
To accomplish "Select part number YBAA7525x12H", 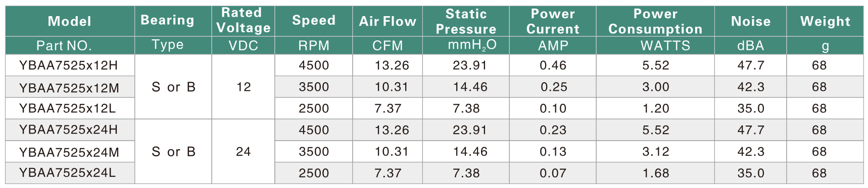I will (69, 65).
